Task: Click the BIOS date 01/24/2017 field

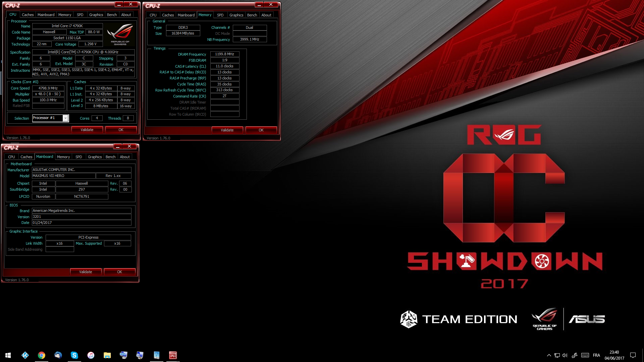Action: coord(82,223)
